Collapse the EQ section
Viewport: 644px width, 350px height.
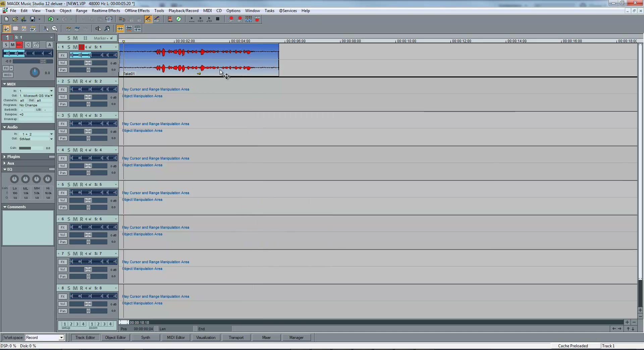tap(5, 169)
